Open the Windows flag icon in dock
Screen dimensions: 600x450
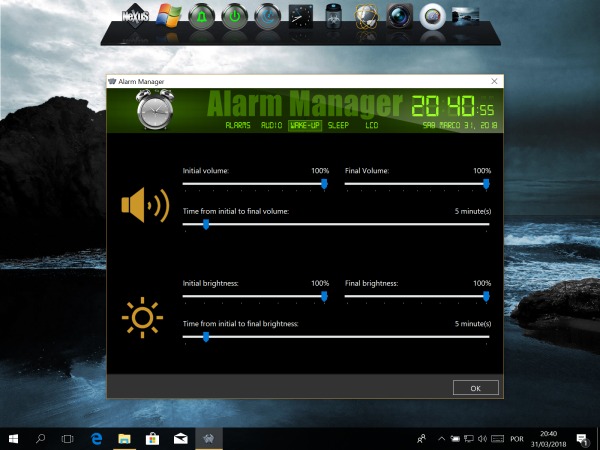click(170, 16)
